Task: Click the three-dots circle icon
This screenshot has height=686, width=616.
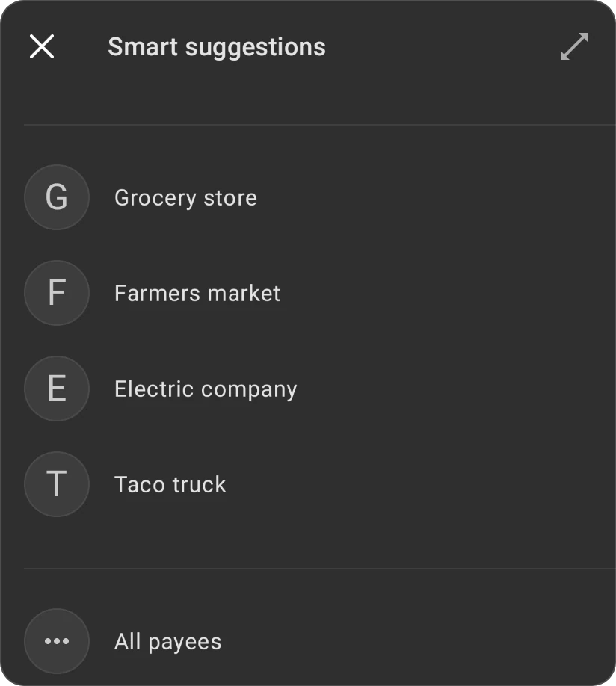Action: pos(57,641)
